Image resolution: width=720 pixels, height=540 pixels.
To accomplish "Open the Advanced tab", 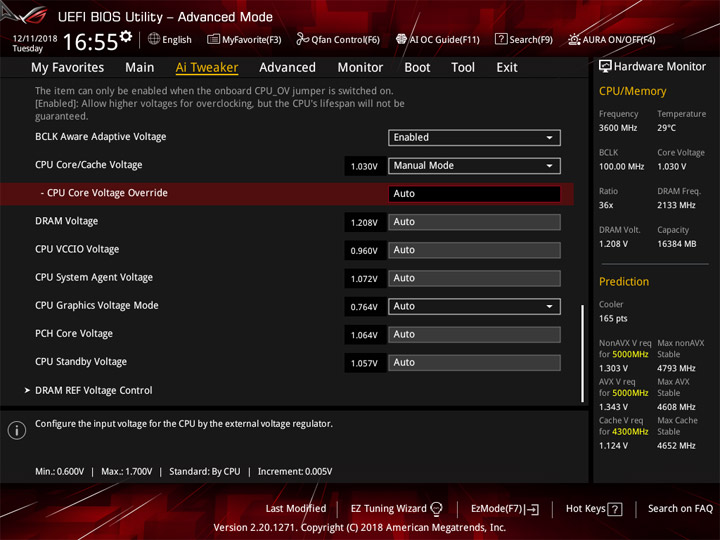I will coord(287,68).
